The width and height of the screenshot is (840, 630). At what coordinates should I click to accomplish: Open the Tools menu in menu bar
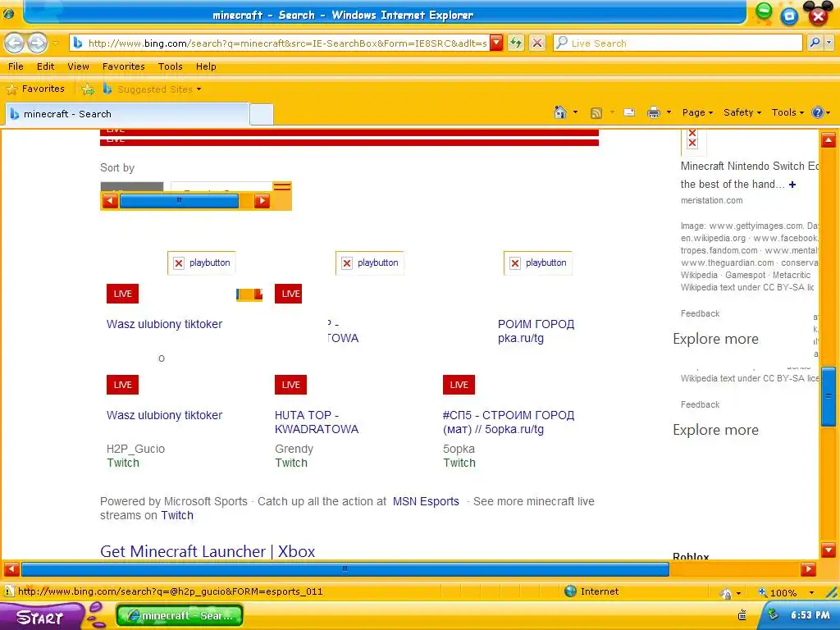(x=171, y=66)
